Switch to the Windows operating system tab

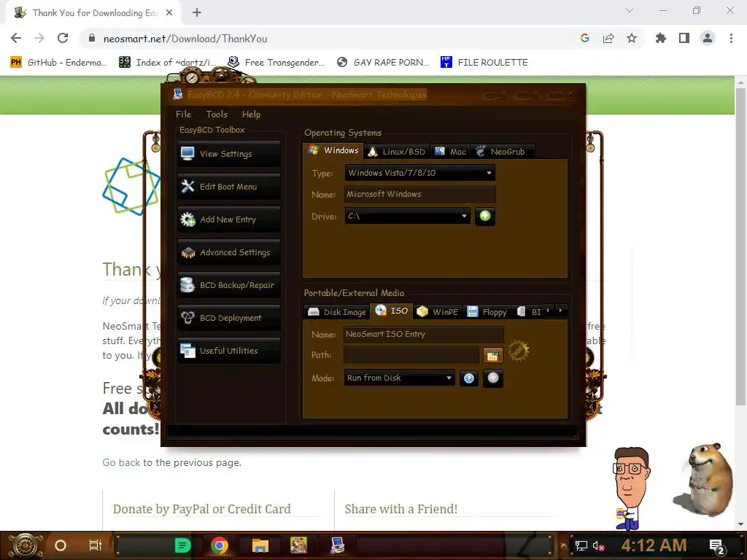click(333, 150)
